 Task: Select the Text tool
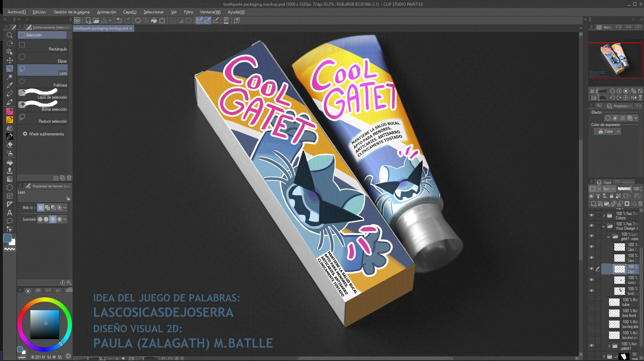click(10, 213)
